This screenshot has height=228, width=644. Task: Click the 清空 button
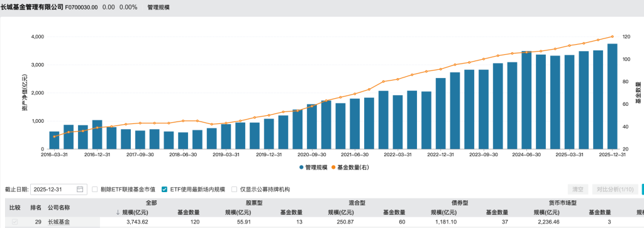pyautogui.click(x=577, y=190)
